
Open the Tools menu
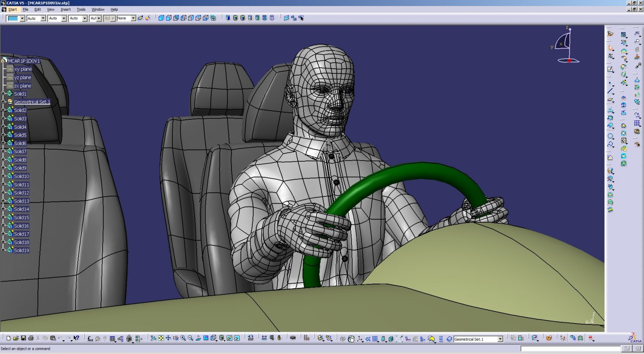81,9
